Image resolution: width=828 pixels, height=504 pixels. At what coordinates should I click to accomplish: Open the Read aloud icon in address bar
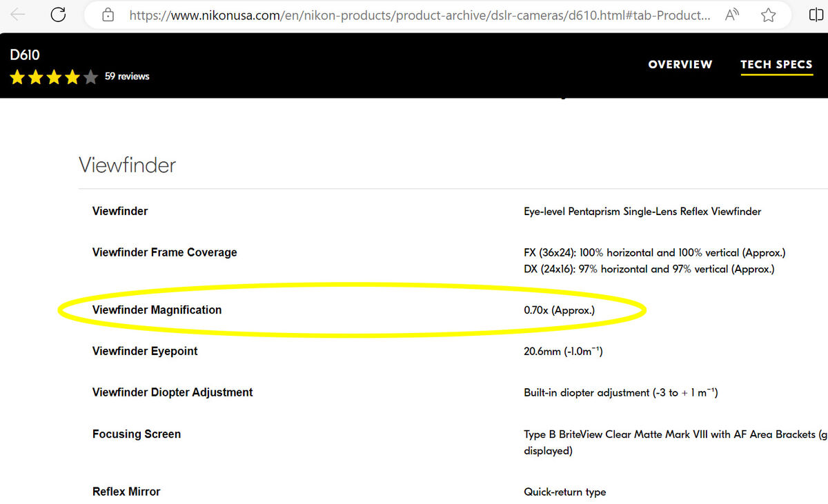(733, 14)
